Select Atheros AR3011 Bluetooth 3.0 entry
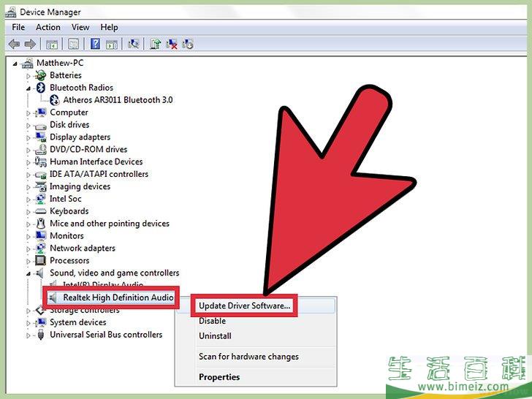Image resolution: width=532 pixels, height=399 pixels. point(118,99)
